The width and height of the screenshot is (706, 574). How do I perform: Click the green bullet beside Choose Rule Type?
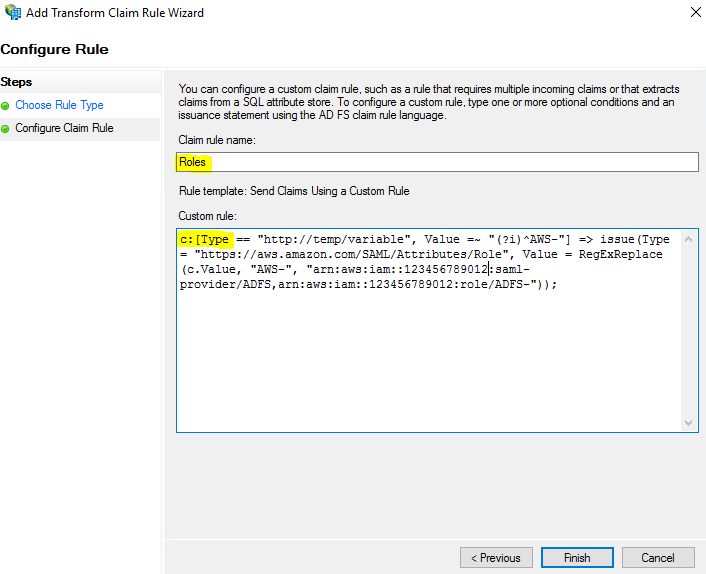(x=6, y=105)
